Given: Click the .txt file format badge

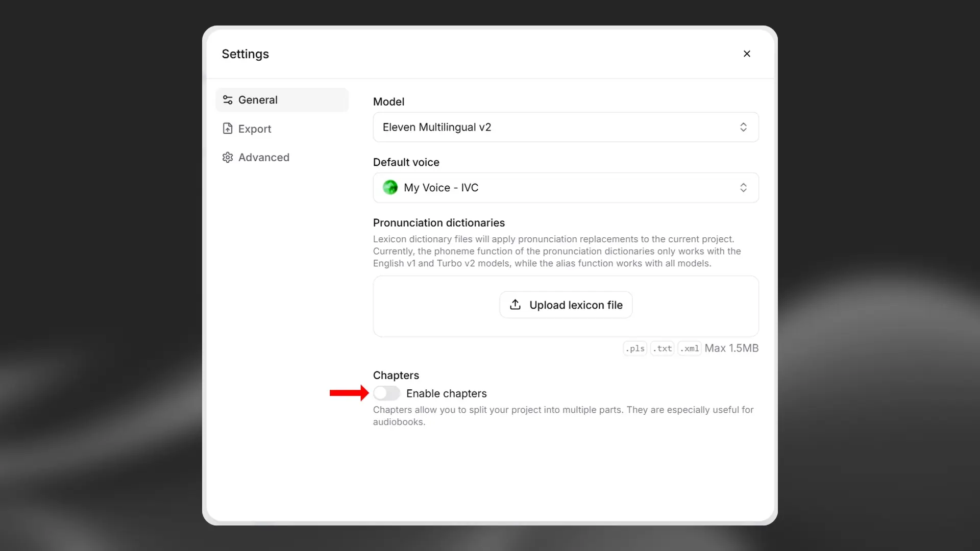Looking at the screenshot, I should (661, 348).
